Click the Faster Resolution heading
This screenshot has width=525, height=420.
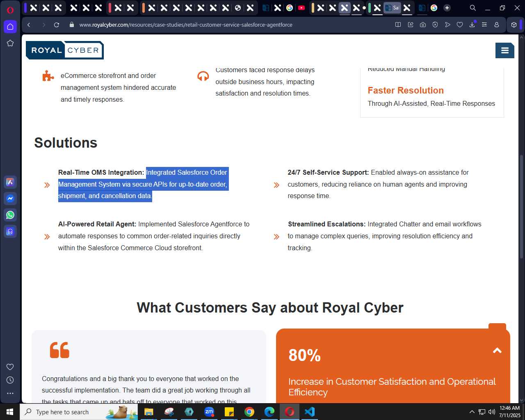tap(406, 90)
